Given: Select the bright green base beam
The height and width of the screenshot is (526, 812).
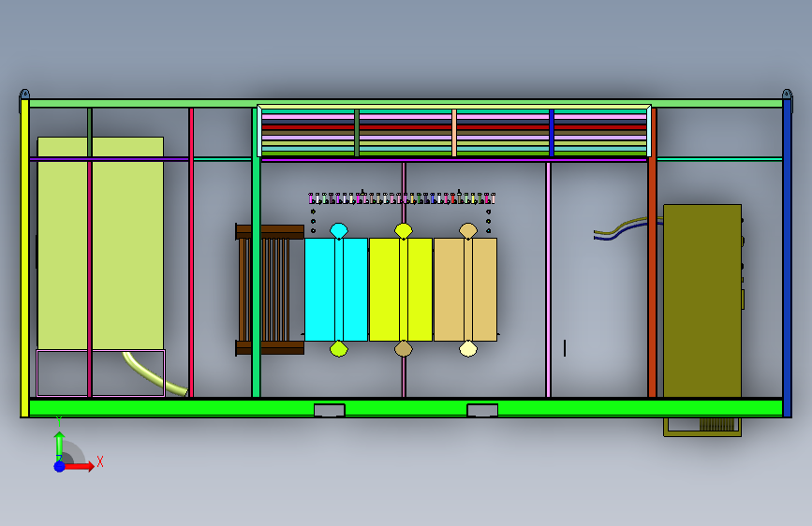Looking at the screenshot, I should 406,408.
